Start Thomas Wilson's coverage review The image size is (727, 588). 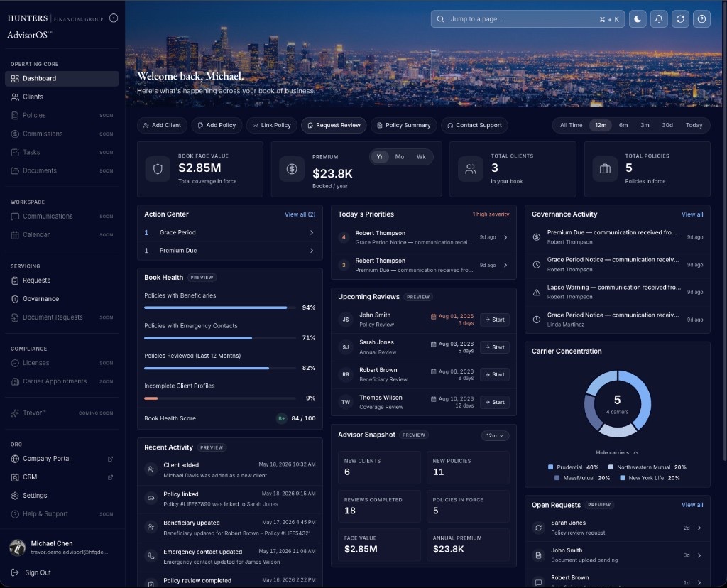[x=495, y=403]
